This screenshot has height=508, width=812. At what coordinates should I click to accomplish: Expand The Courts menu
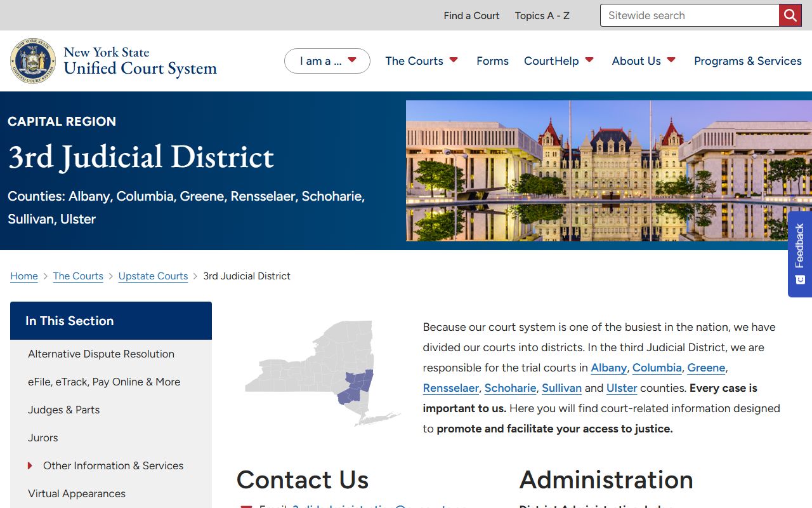pyautogui.click(x=422, y=61)
